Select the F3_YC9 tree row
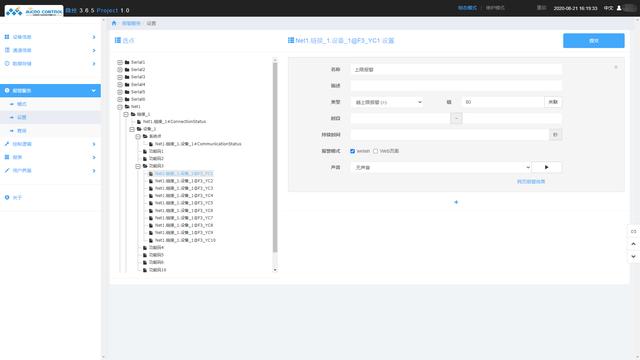640x360 pixels. point(184,233)
